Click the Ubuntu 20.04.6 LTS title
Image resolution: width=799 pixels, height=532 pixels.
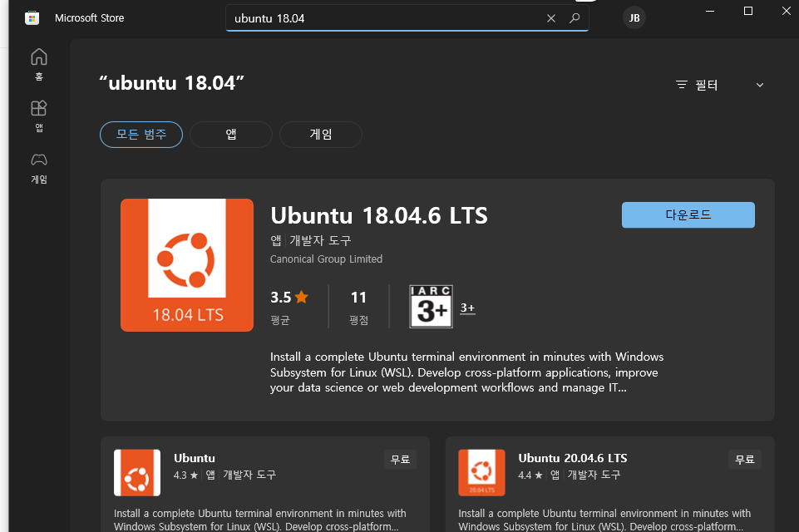(x=573, y=458)
